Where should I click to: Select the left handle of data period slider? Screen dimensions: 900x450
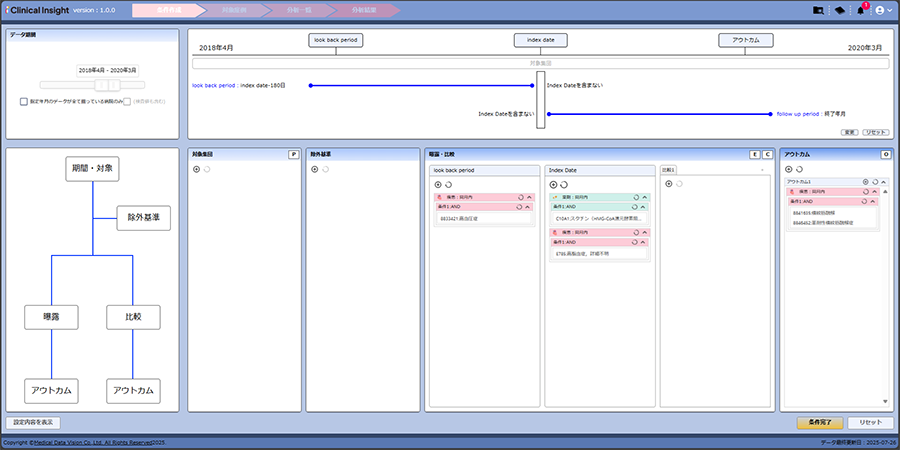pyautogui.click(x=101, y=85)
